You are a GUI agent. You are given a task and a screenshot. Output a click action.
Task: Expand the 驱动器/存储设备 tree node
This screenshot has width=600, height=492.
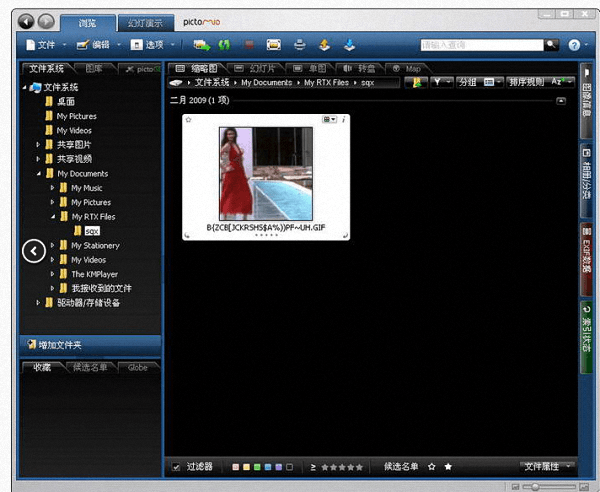pyautogui.click(x=38, y=303)
